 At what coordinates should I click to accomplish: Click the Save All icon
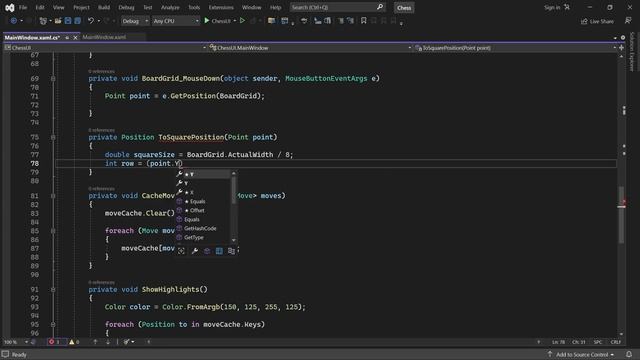pos(78,21)
